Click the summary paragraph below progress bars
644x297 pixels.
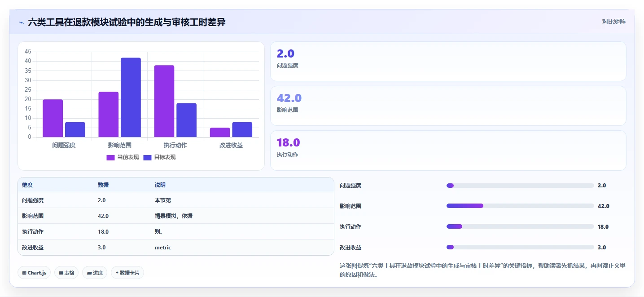point(483,270)
